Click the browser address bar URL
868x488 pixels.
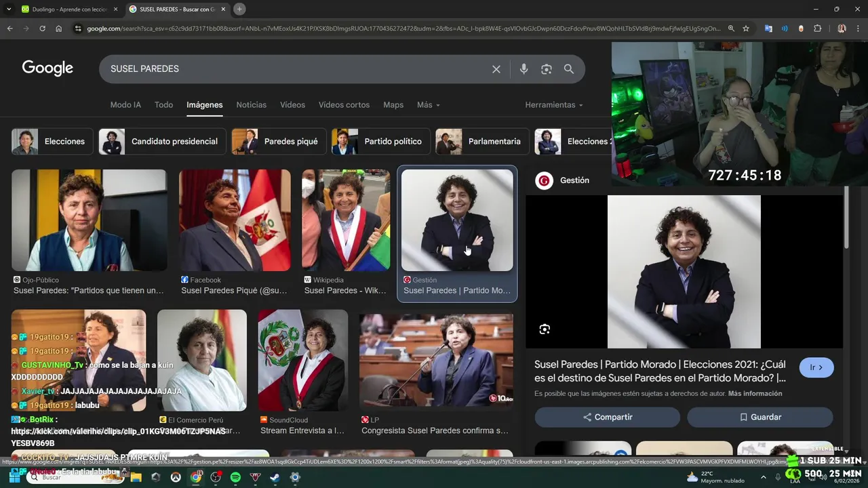point(403,28)
